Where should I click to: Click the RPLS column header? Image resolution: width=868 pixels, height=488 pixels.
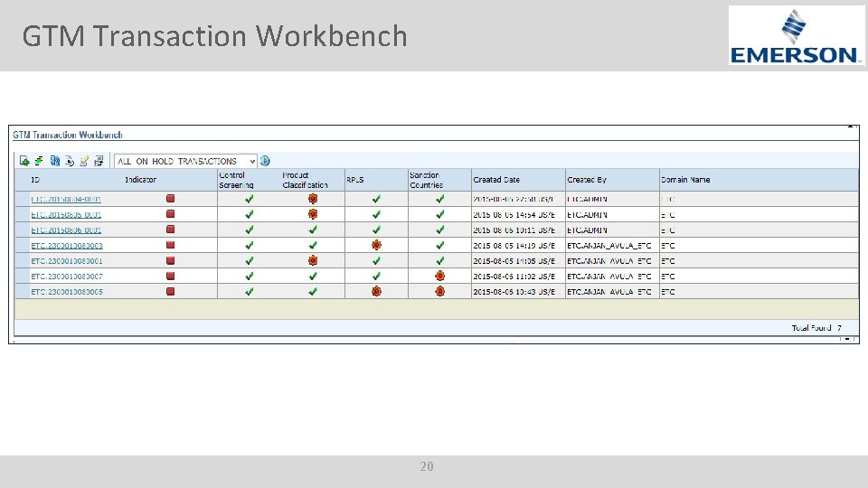tap(355, 180)
